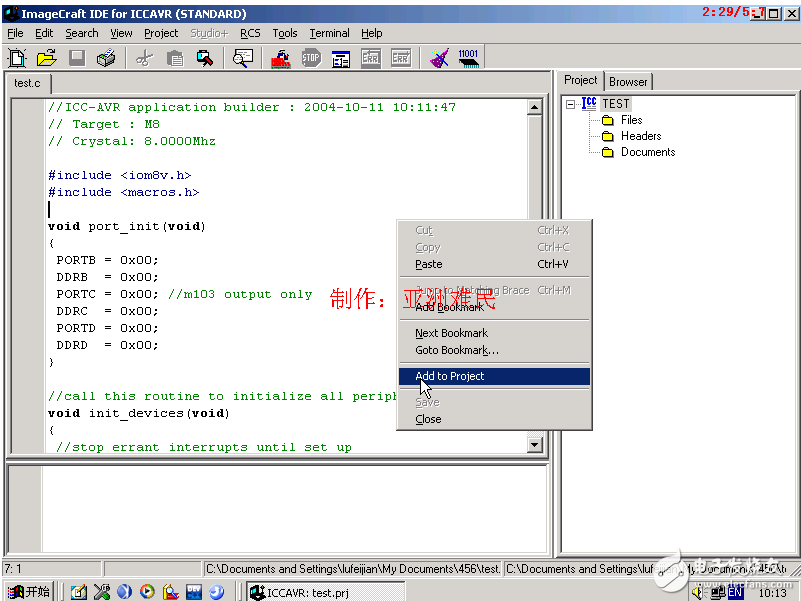This screenshot has width=801, height=601.
Task: Select the Headers folder in project tree
Action: click(x=640, y=136)
